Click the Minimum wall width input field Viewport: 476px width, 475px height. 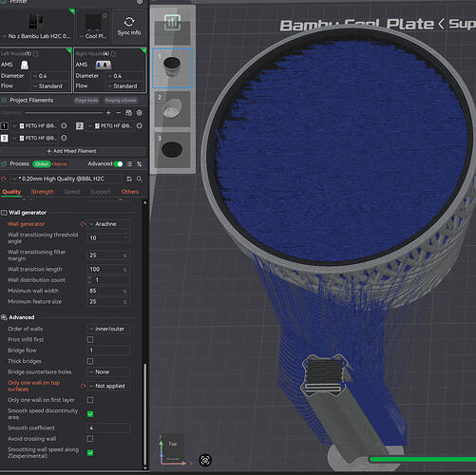click(107, 291)
